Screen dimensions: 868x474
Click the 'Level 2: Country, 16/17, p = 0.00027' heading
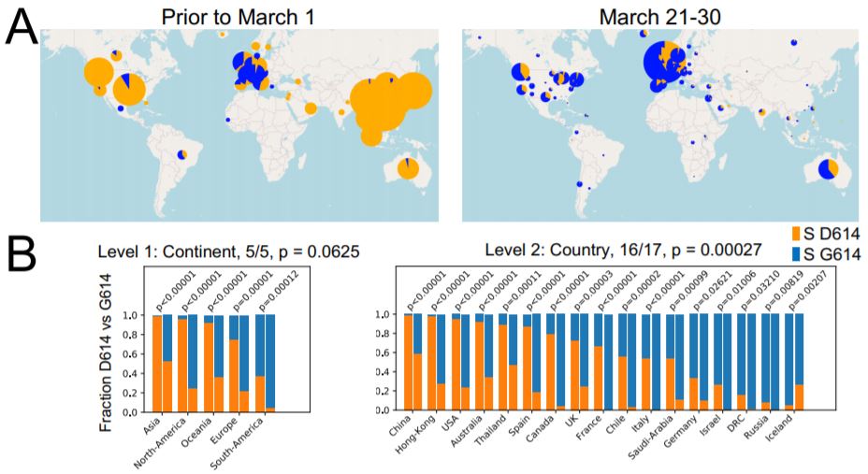click(623, 250)
